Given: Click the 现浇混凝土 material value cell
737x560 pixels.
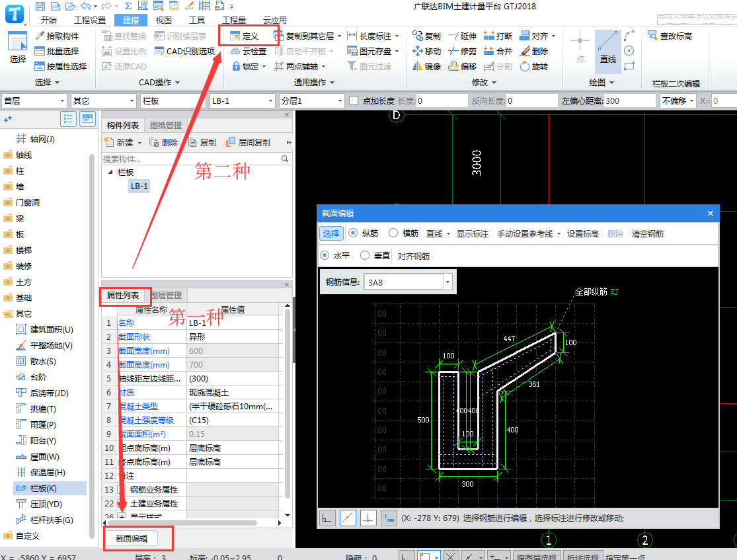Looking at the screenshot, I should (234, 393).
